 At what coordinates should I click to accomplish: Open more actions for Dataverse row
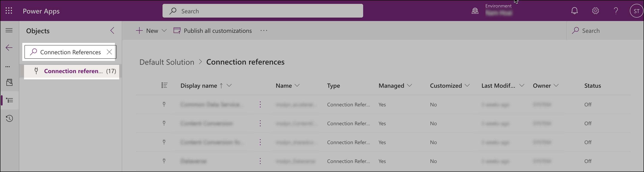coord(260,161)
